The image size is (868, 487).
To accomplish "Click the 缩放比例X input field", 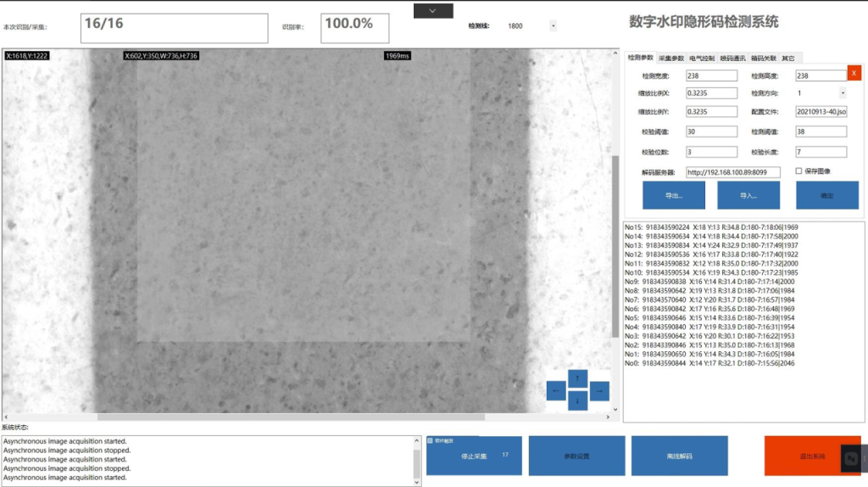I will click(711, 93).
